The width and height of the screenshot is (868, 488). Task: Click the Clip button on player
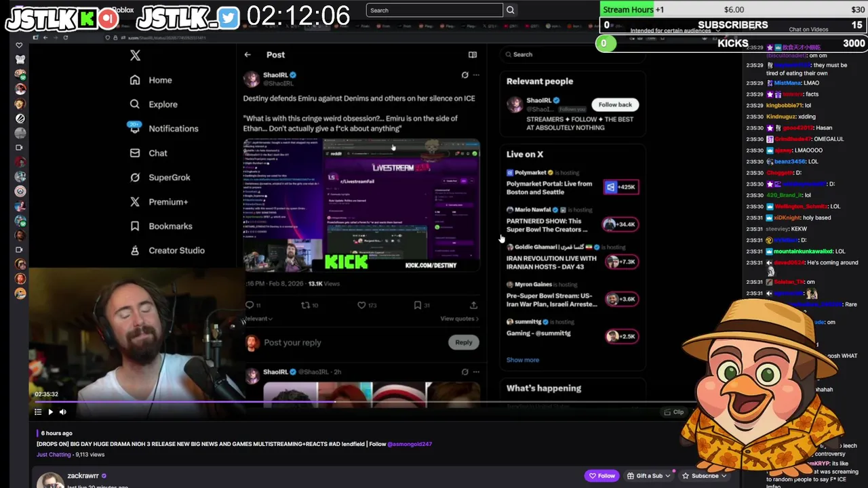pos(673,412)
